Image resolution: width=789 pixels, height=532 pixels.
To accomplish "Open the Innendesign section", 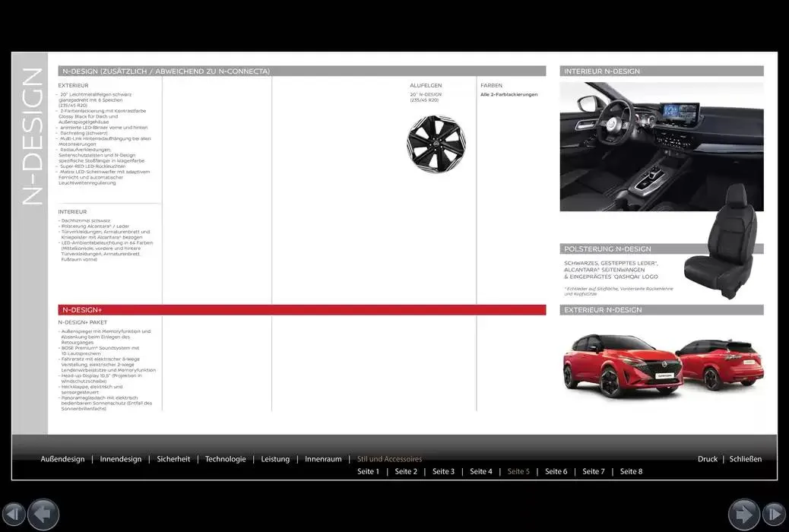I will click(121, 459).
